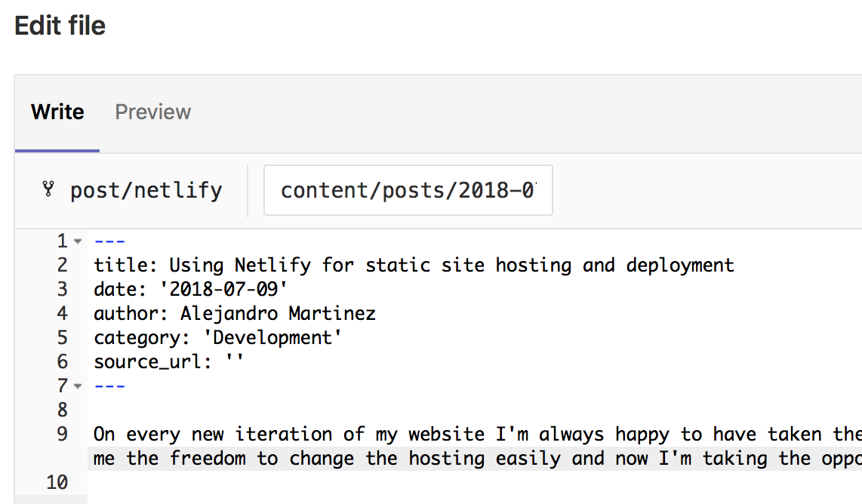Click line number 9 in the gutter
862x504 pixels.
[62, 434]
